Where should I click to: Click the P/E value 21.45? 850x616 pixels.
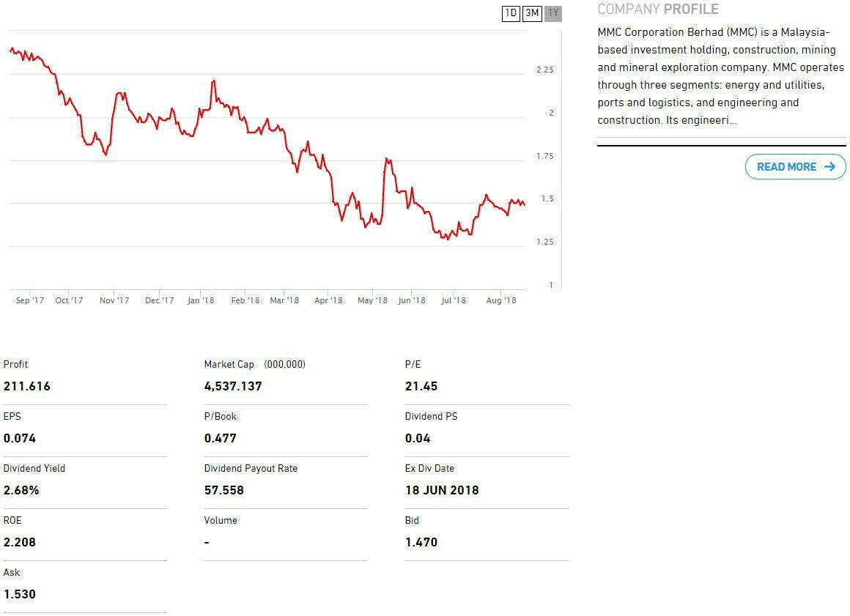point(421,386)
